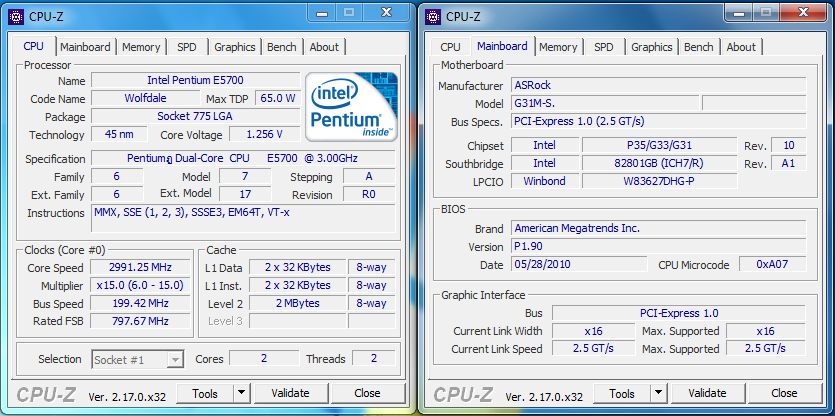Click the CPU-Z app icon in right window title bar
The image size is (835, 416).
click(x=433, y=16)
